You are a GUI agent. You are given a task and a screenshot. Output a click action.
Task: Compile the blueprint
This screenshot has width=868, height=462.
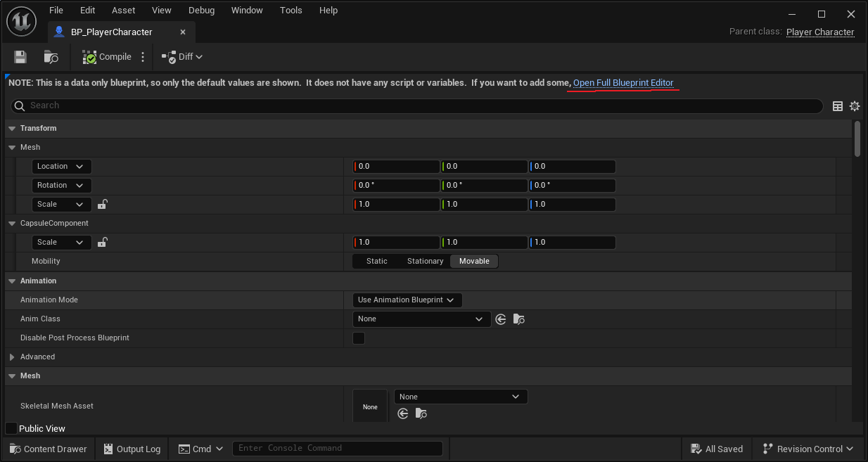click(x=106, y=57)
